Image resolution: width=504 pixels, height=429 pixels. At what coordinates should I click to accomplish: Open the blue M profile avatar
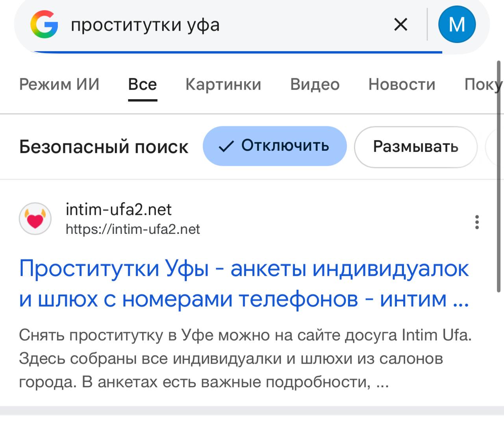[x=457, y=24]
